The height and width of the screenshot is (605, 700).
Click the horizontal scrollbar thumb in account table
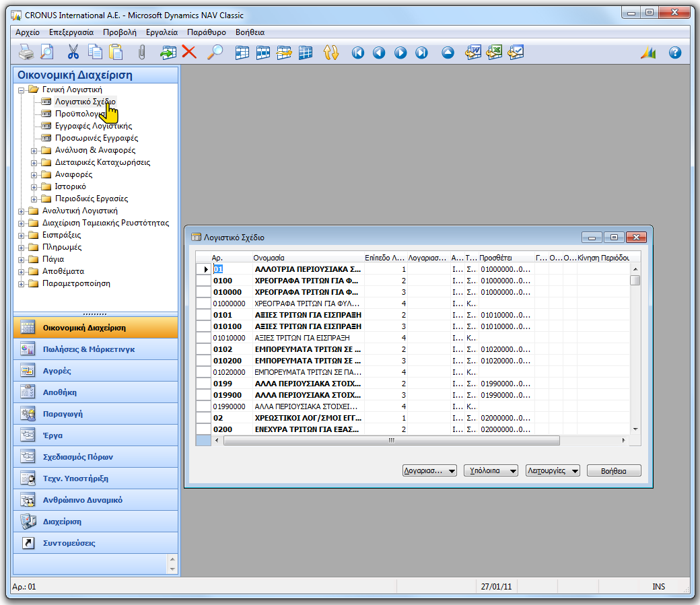[x=392, y=440]
